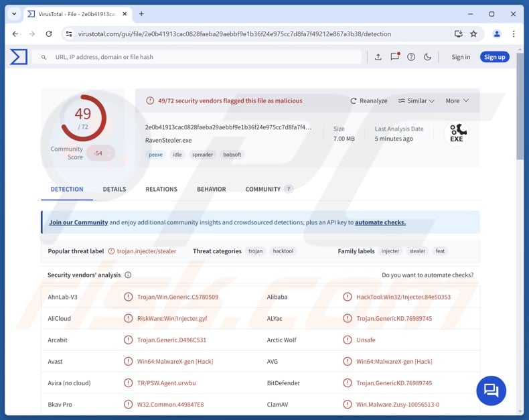The image size is (529, 420).
Task: Open the notifications flag icon
Action: [395, 57]
